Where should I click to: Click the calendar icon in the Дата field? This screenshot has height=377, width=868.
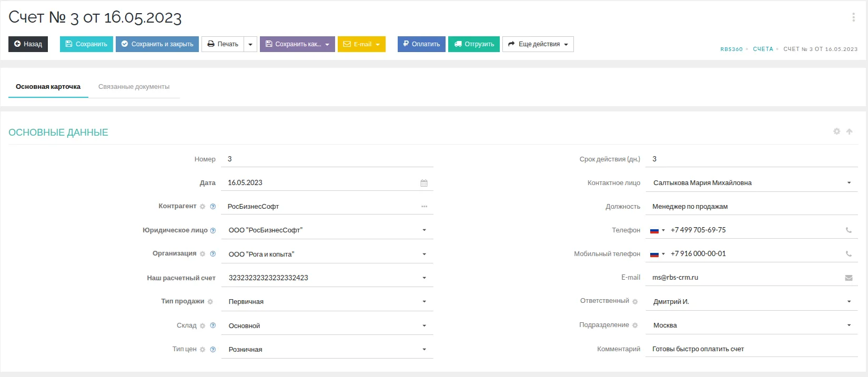coord(424,183)
